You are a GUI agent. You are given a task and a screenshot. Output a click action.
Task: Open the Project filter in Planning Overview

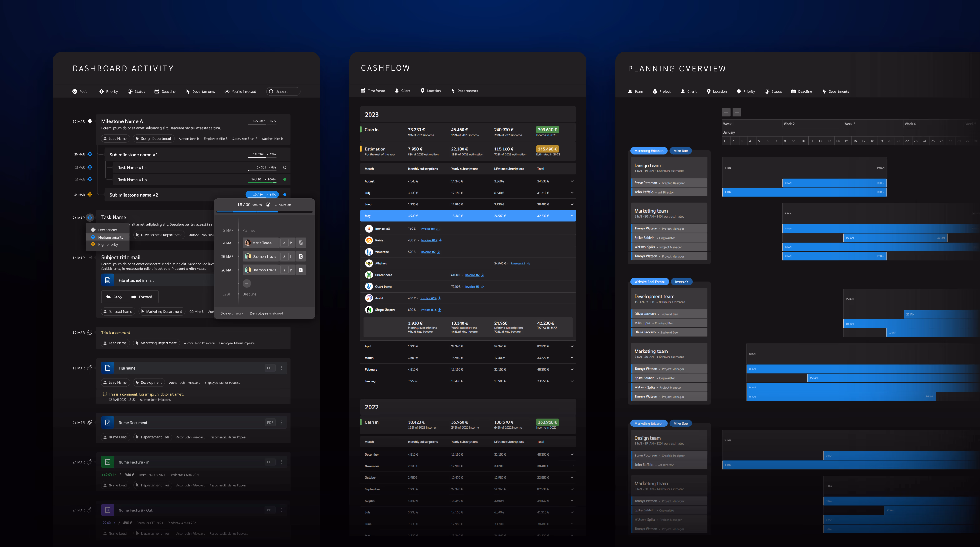click(x=661, y=91)
